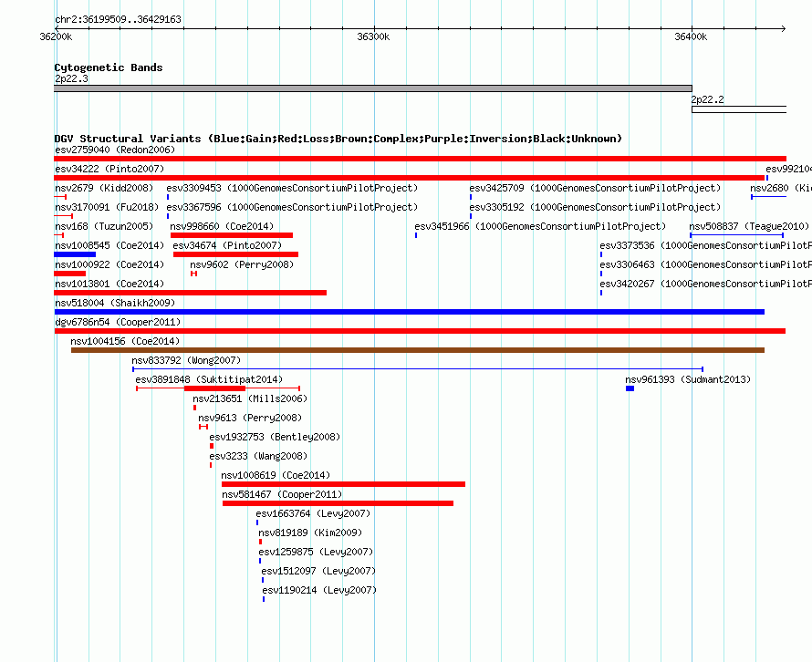Viewport: 812px width, 662px height.
Task: Click the 2p22.3 gray cytogenetic band
Action: click(x=373, y=88)
